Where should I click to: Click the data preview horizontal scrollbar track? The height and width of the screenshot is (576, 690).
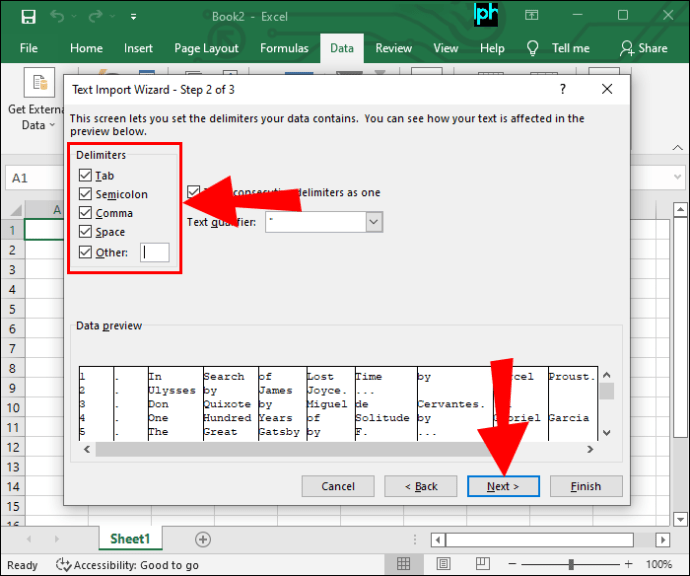(338, 449)
